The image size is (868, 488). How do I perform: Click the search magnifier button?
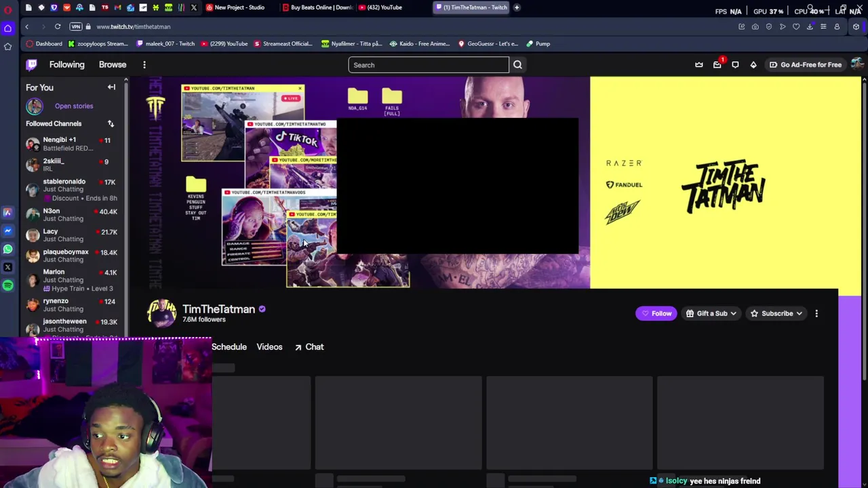click(517, 65)
